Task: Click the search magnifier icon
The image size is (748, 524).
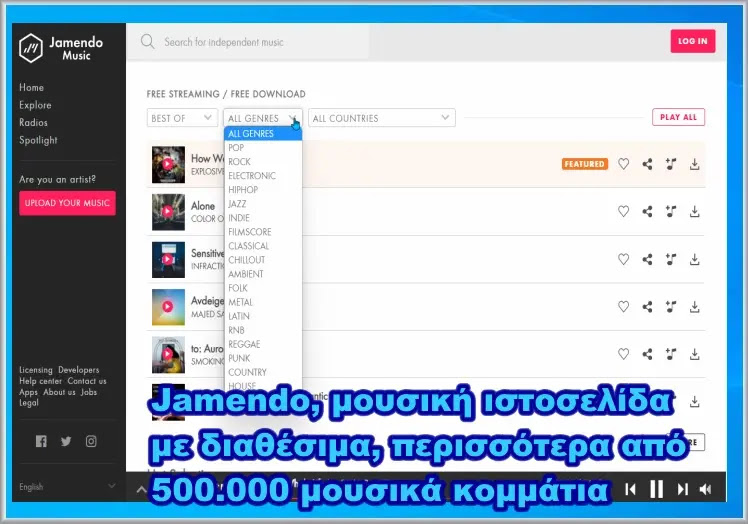Action: pos(147,42)
